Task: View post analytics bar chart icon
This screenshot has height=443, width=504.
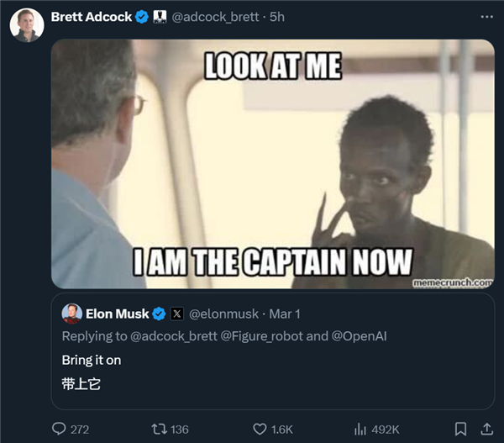Action: [x=361, y=429]
